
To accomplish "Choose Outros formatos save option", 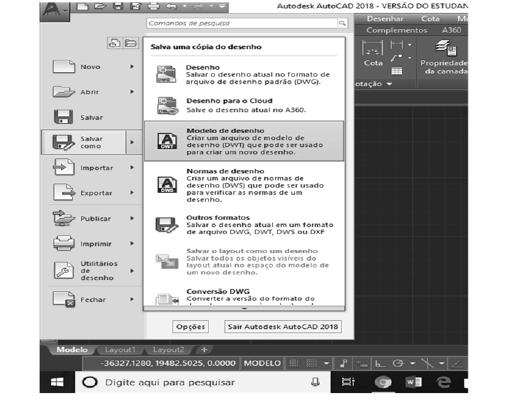I will point(244,225).
